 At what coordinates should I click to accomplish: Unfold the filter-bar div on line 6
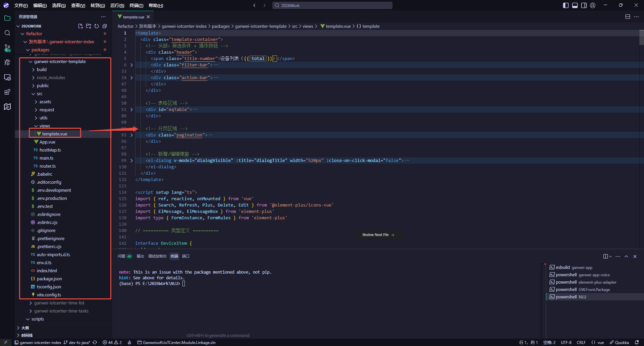coord(131,65)
